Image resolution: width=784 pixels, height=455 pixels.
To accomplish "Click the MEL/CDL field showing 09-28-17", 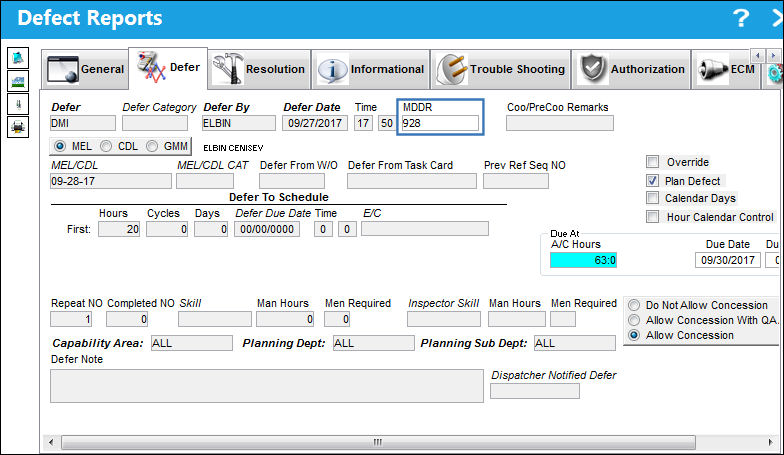I will (110, 181).
